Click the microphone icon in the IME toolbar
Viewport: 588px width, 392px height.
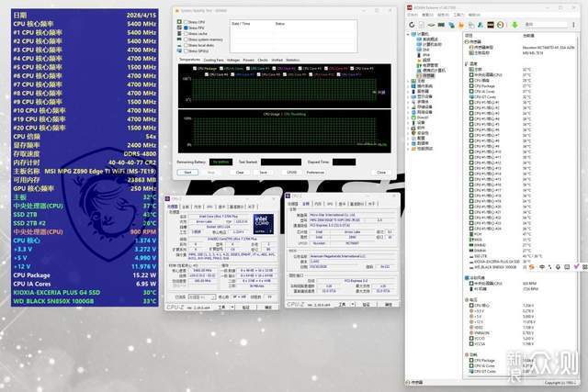tap(558, 267)
